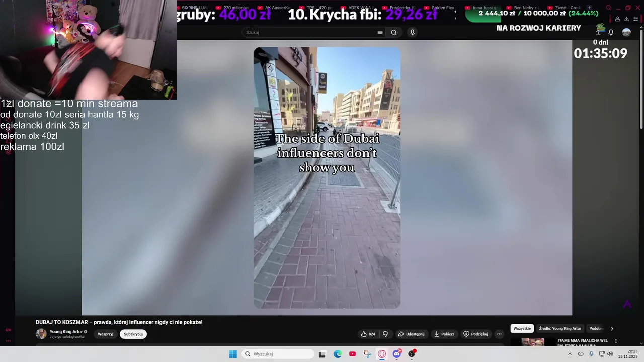This screenshot has height=362, width=644.
Task: Click the Udostępnij share button
Action: coord(411,334)
